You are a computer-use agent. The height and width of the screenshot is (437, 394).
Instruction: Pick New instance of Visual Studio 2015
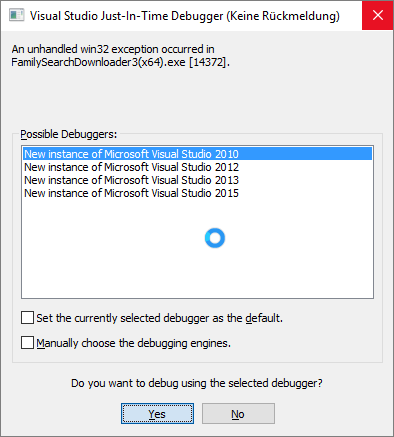pos(198,193)
